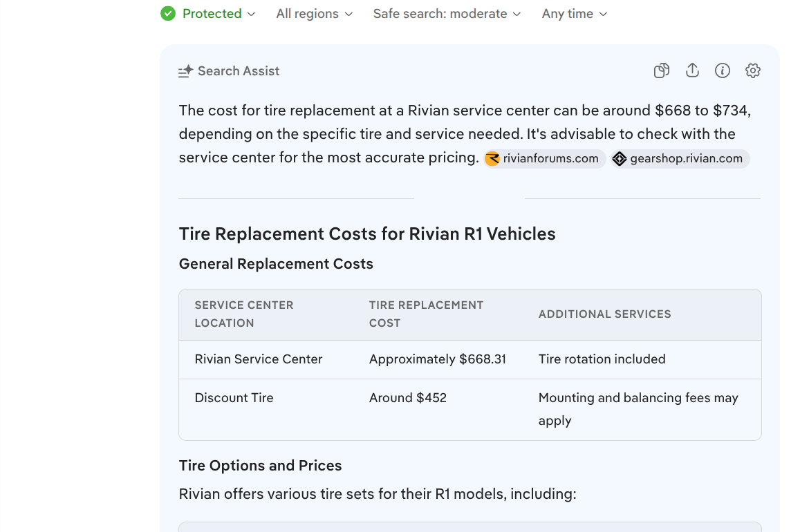This screenshot has height=532, width=809.
Task: Click the gearshop.rivian.com diamond favicon
Action: 620,159
